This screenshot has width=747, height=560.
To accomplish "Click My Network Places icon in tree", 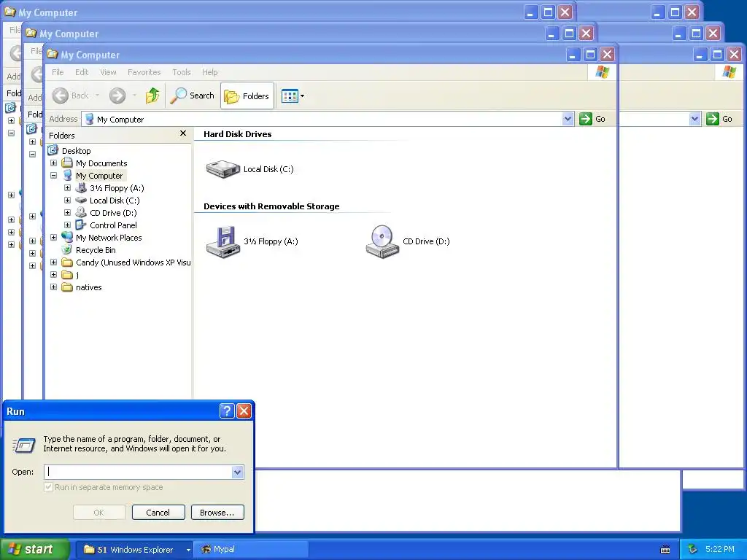I will [67, 237].
